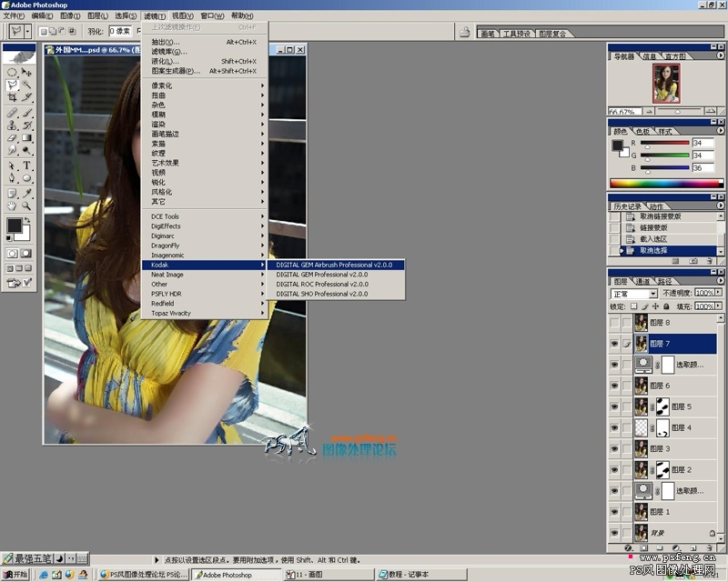Delete layer using Layers panel trash icon
728x582 pixels.
709,548
